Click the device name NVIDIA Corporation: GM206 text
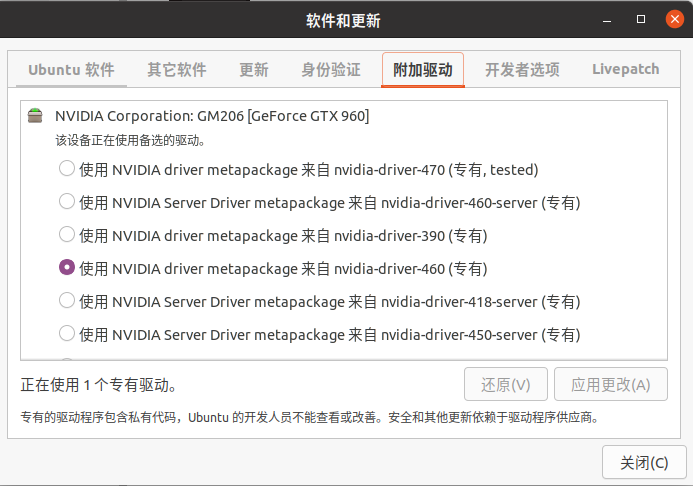The image size is (693, 486). 212,116
